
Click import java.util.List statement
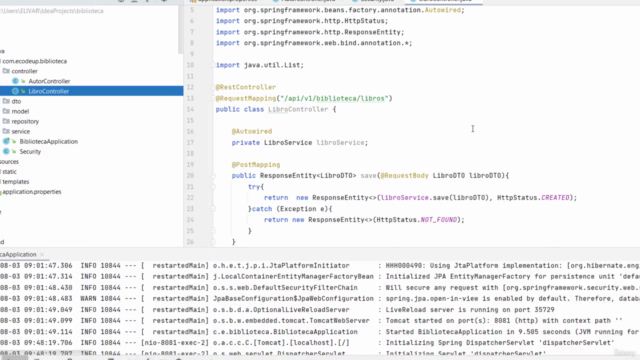[x=260, y=65]
